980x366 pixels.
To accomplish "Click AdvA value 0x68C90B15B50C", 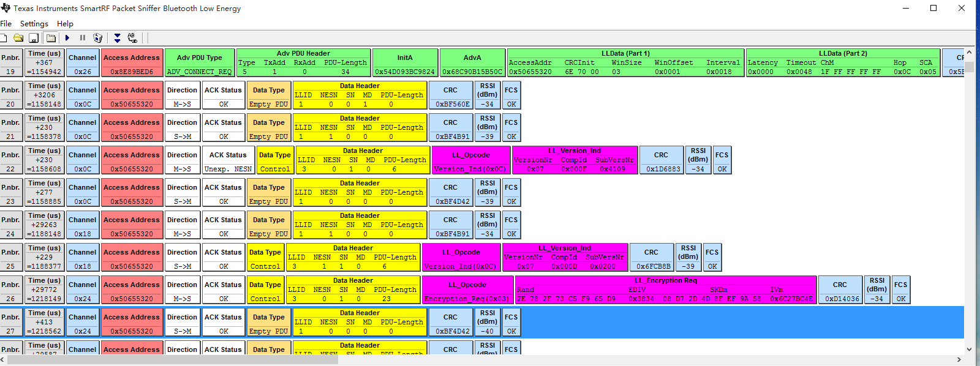I will click(x=472, y=72).
